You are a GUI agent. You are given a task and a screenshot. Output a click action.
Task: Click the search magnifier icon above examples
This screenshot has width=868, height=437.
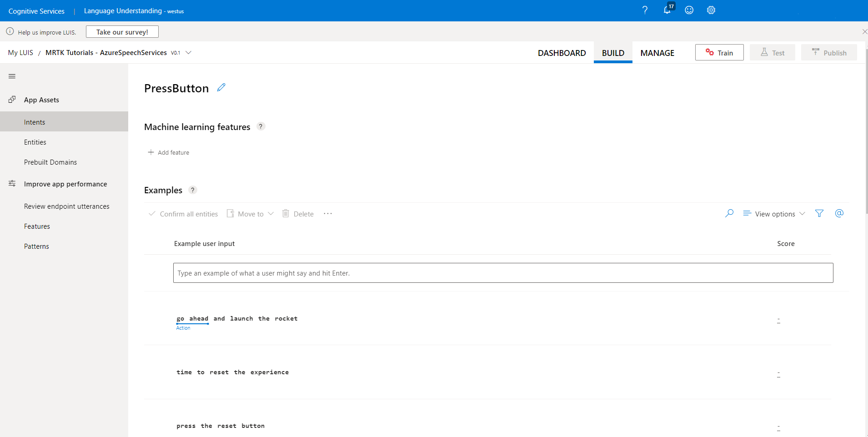pos(729,213)
